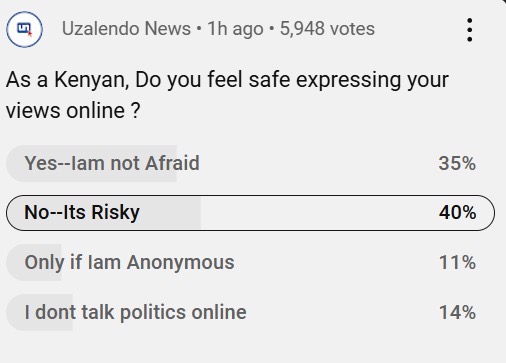Click the 14% result percentage
Image resolution: width=506 pixels, height=363 pixels.
pos(457,312)
